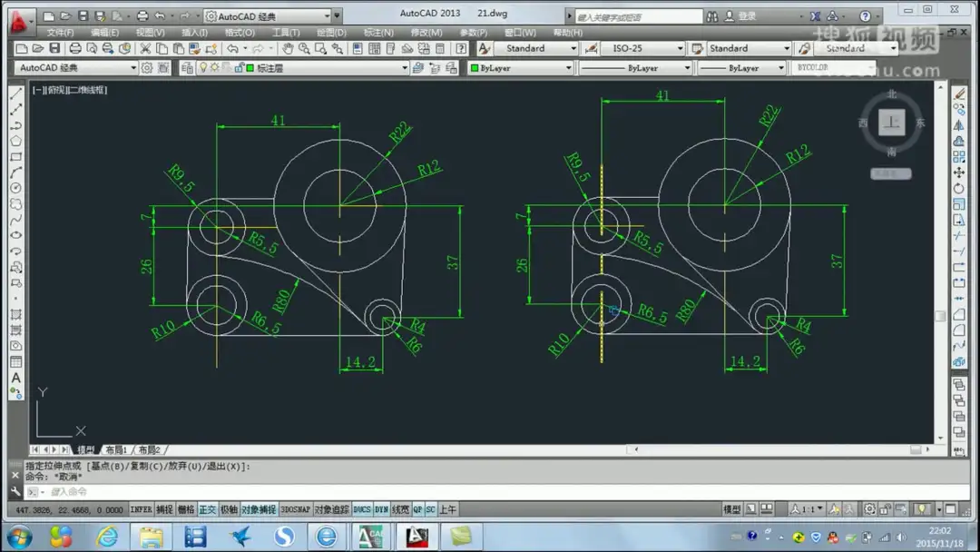Open the 编辑(E) menu

(104, 32)
